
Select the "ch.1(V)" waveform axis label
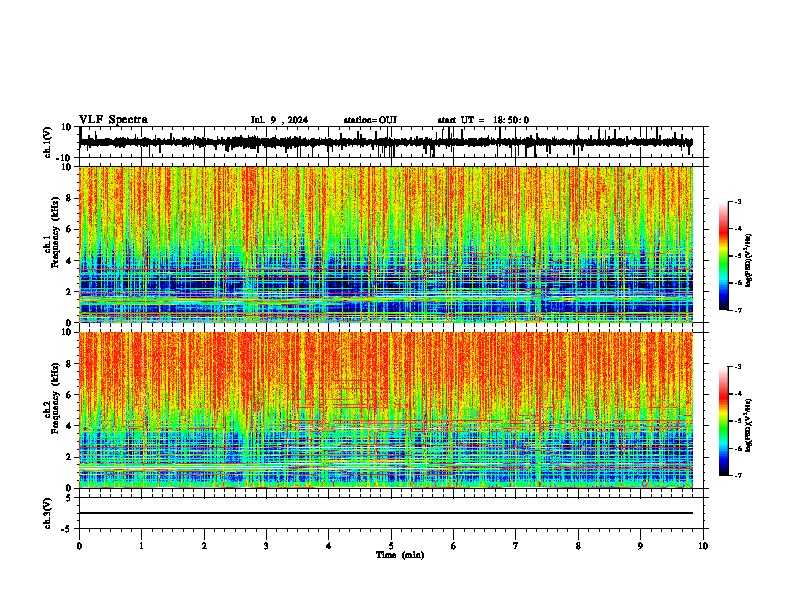pos(49,142)
